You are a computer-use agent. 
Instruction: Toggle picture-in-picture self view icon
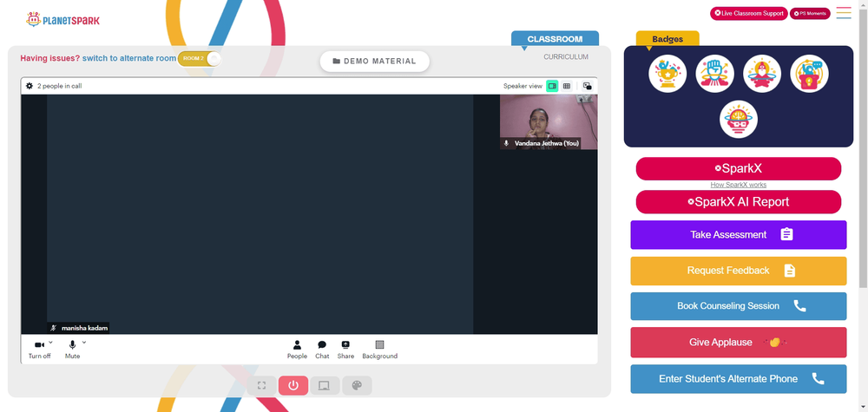tap(588, 86)
